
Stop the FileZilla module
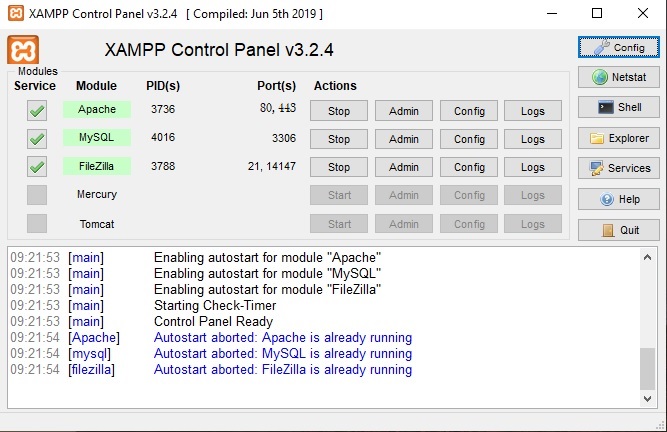[x=339, y=167]
